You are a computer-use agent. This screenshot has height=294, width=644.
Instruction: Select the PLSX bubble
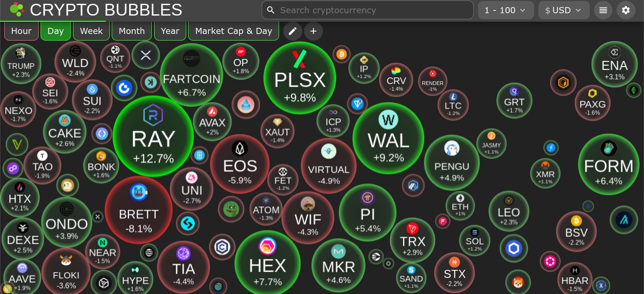(x=300, y=78)
